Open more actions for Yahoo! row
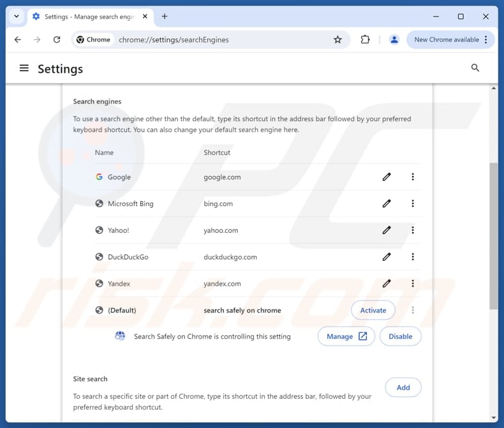 coord(413,230)
